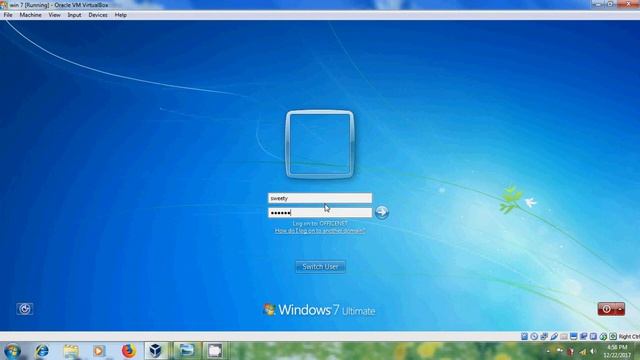
Task: Click the Switch User button
Action: pyautogui.click(x=320, y=267)
